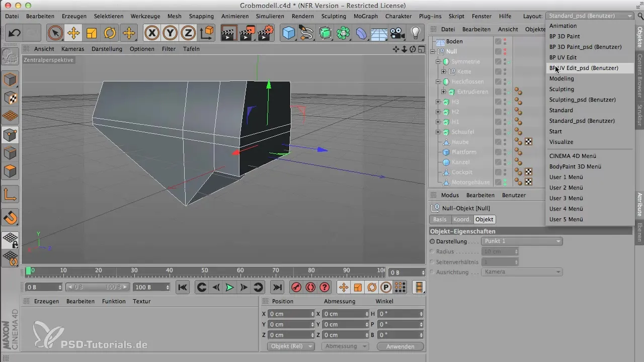The width and height of the screenshot is (644, 362).
Task: Go to start of timeline
Action: 183,287
